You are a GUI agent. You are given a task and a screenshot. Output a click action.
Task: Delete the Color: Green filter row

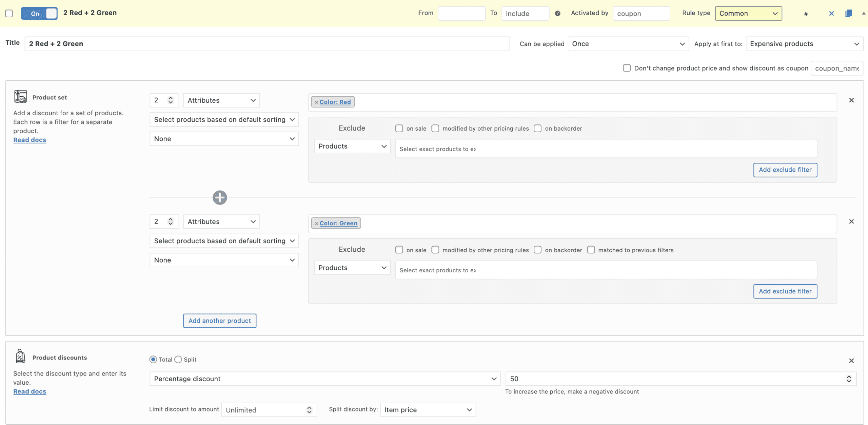tap(851, 221)
